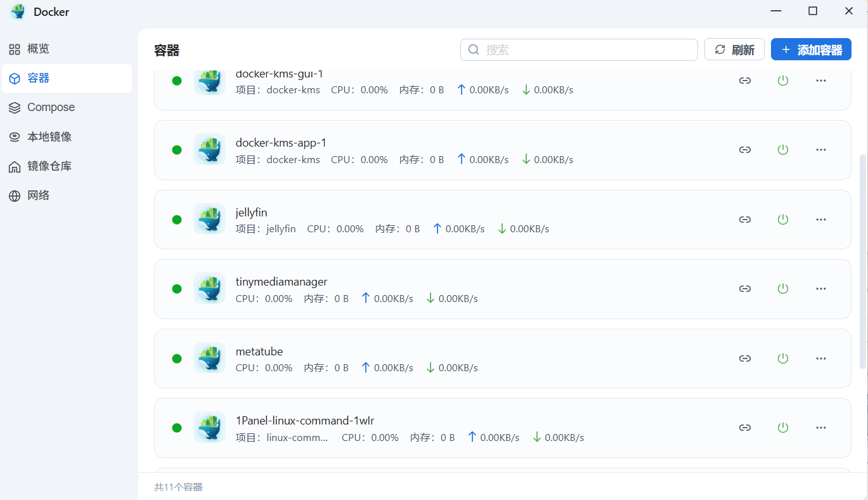Show more options menu for jellyfin

click(821, 220)
